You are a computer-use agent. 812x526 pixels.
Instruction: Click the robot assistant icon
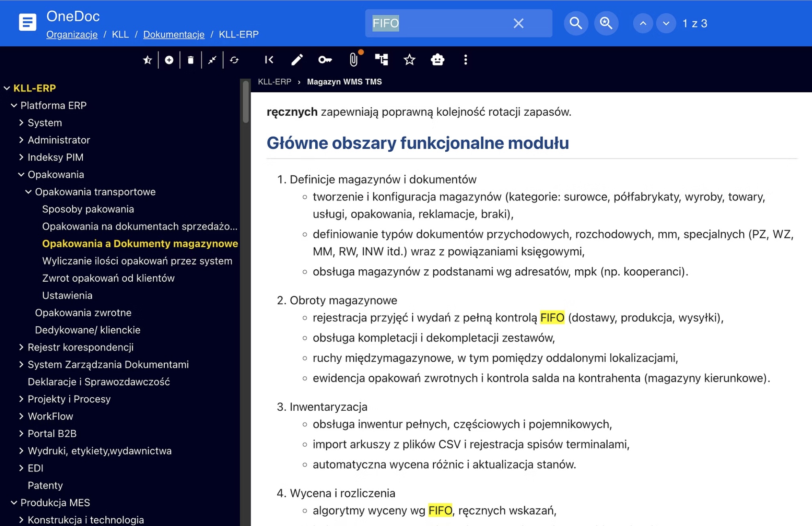tap(437, 60)
